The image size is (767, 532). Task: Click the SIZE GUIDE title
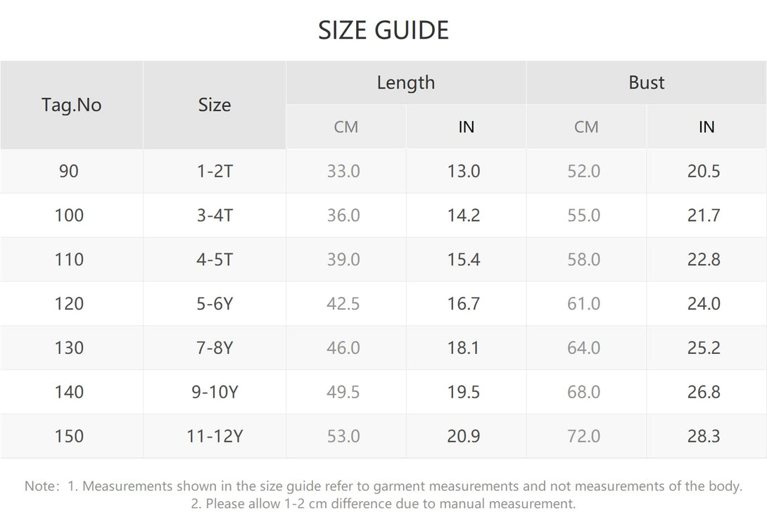pyautogui.click(x=383, y=30)
